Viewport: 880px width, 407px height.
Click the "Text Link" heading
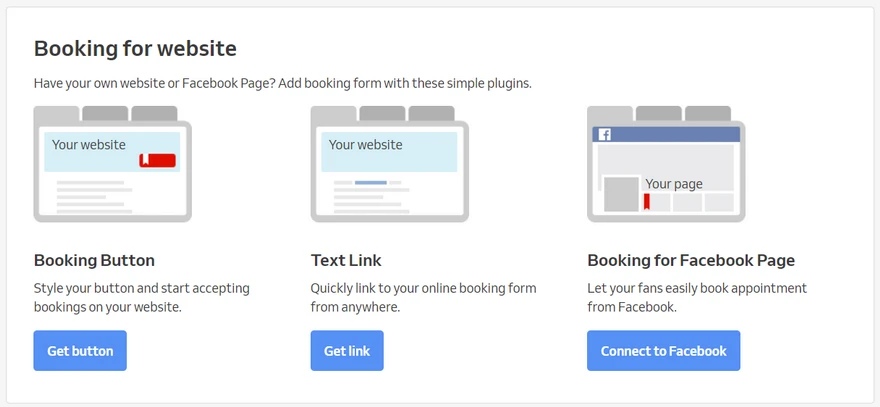(x=346, y=260)
